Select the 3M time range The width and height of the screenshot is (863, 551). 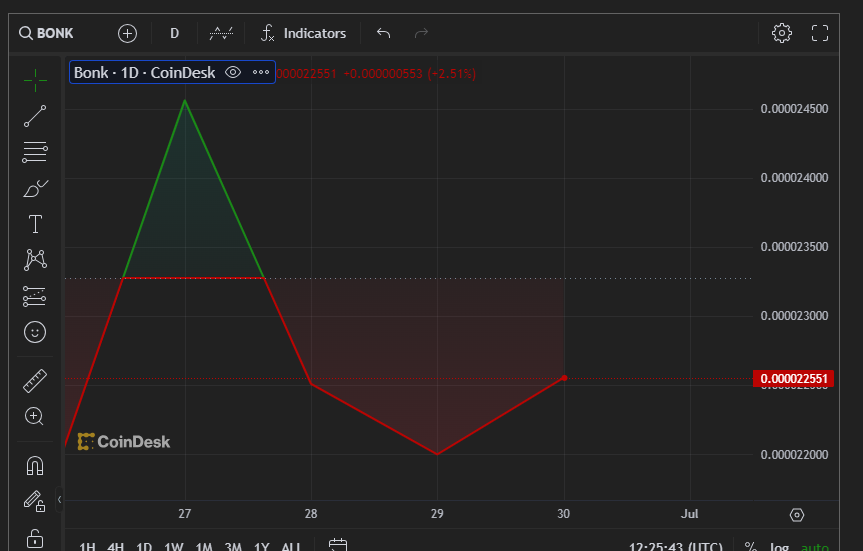click(233, 547)
